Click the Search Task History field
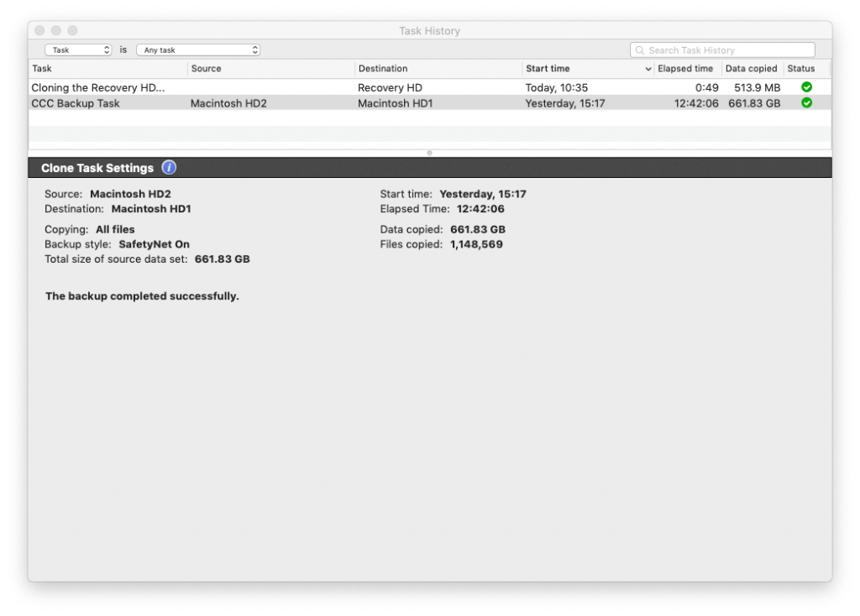860x616 pixels. click(x=722, y=50)
